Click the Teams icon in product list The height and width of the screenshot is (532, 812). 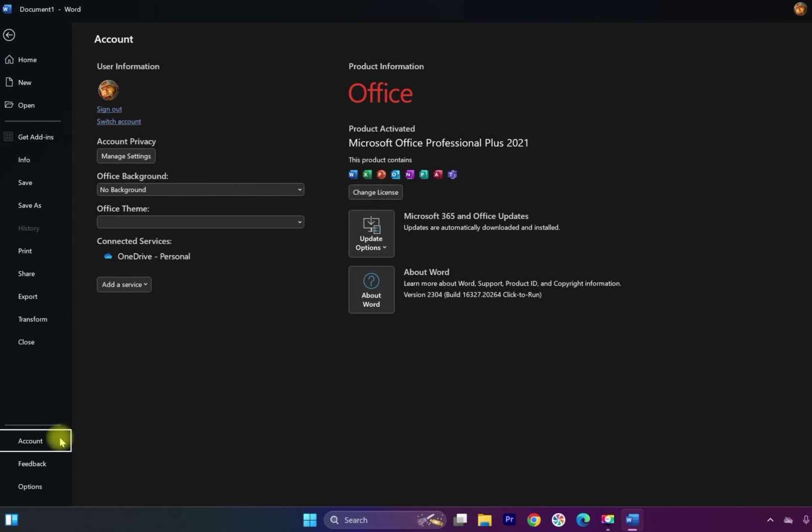tap(452, 175)
